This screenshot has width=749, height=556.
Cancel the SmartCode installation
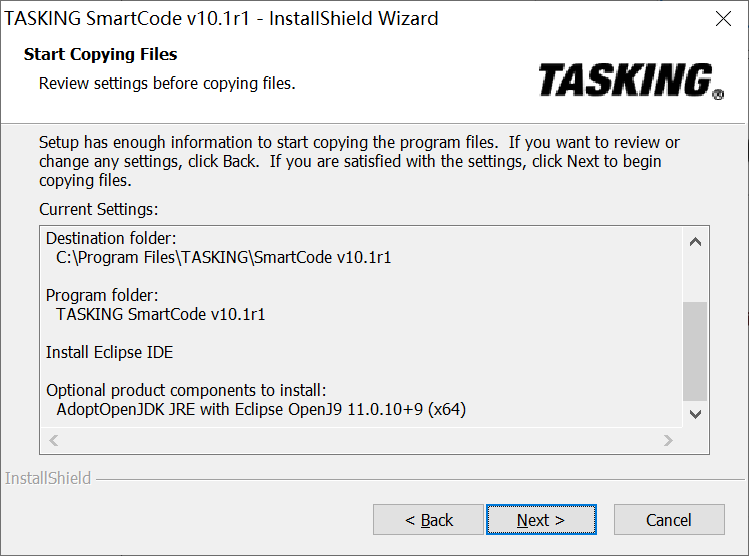tap(668, 520)
